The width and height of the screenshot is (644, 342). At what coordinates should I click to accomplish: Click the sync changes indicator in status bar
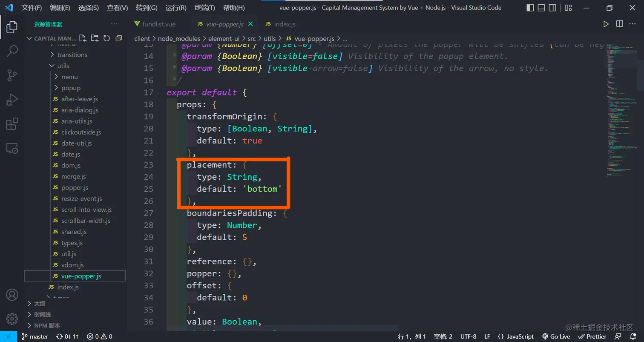coord(68,336)
